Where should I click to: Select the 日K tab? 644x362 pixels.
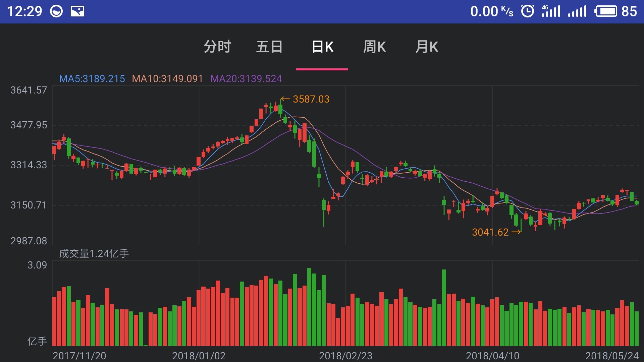[322, 47]
